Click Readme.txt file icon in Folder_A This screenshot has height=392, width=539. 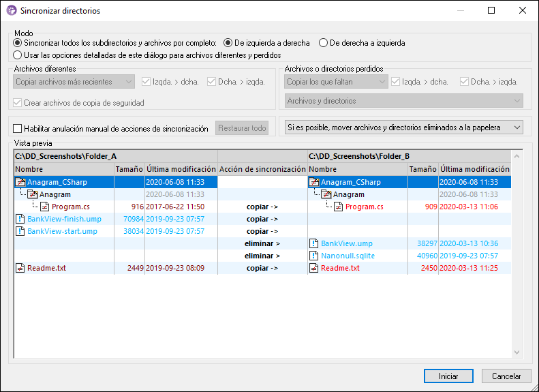20,268
